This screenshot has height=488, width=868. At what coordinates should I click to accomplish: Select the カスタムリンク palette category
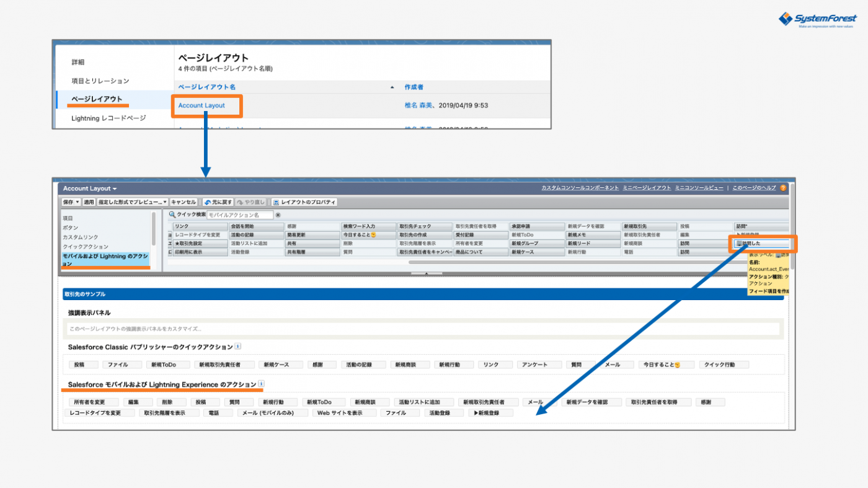click(80, 237)
